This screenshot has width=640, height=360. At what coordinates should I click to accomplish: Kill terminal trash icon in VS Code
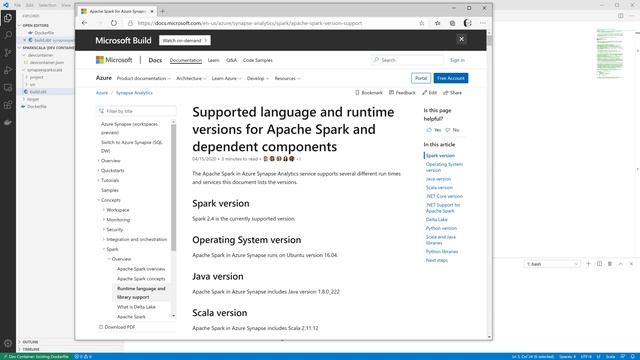tap(610, 264)
